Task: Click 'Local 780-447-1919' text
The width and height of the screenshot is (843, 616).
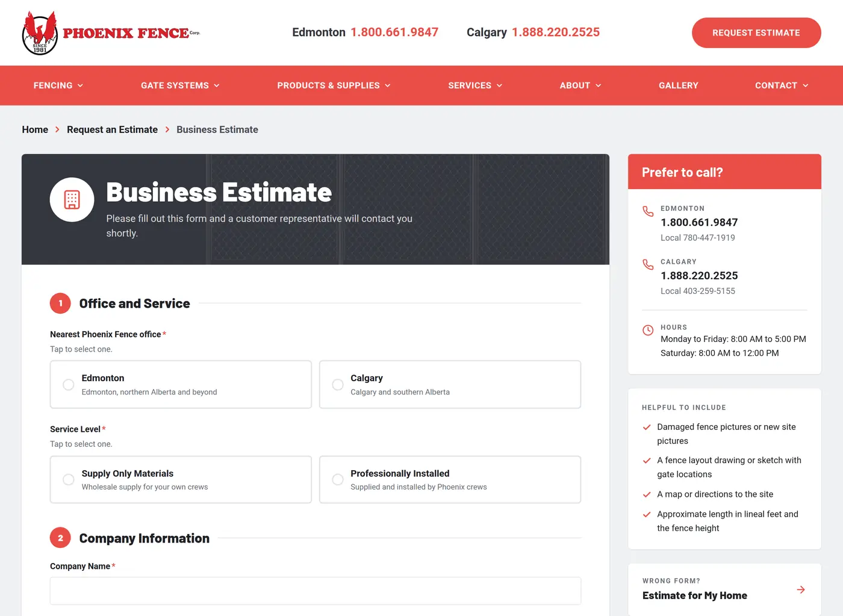Action: click(698, 238)
